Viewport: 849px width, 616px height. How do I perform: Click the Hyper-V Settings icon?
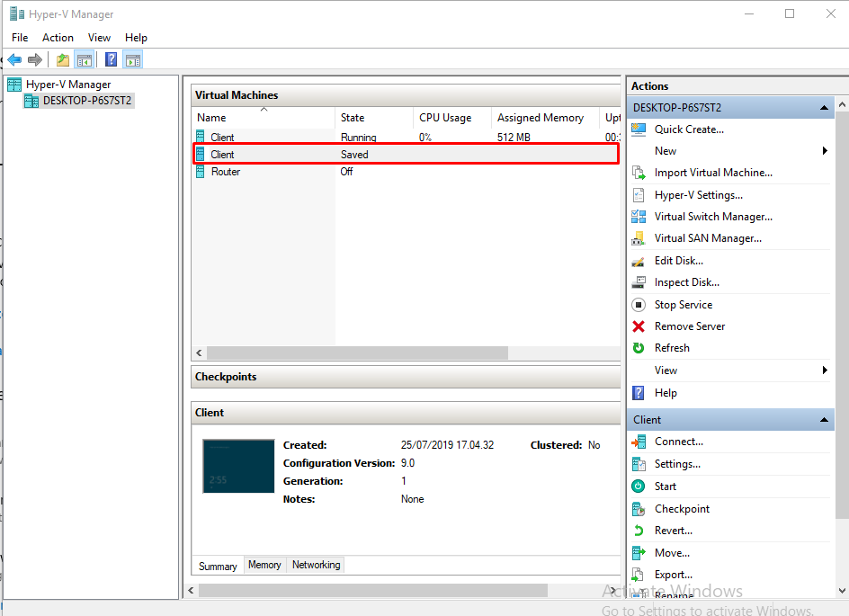639,195
